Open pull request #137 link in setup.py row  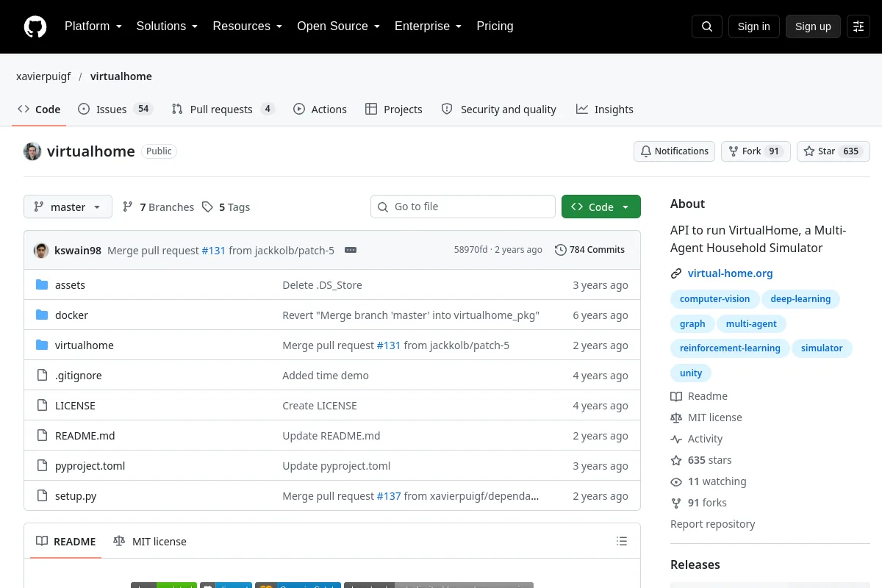coord(389,496)
